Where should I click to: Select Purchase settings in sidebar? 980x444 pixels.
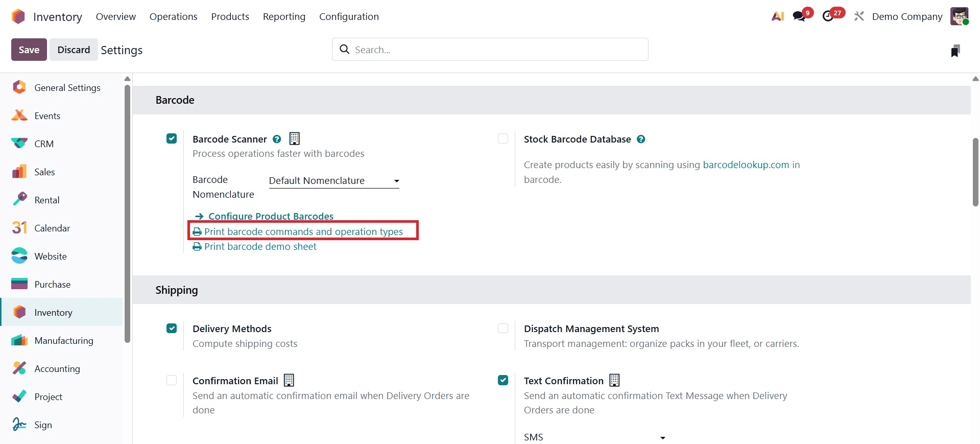click(61, 284)
